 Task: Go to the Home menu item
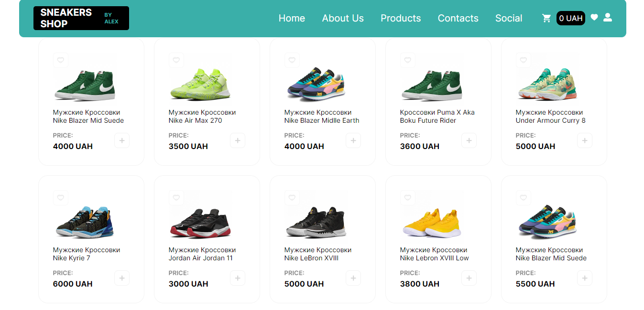tap(292, 18)
